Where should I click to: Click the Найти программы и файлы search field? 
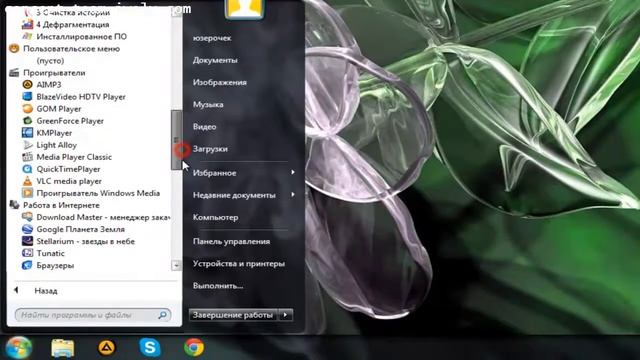[x=93, y=315]
